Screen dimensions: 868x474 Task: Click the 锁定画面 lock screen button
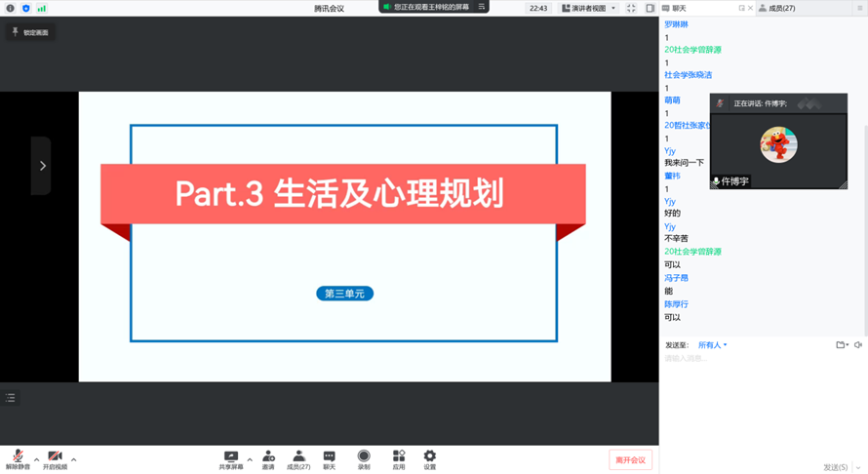coord(30,32)
